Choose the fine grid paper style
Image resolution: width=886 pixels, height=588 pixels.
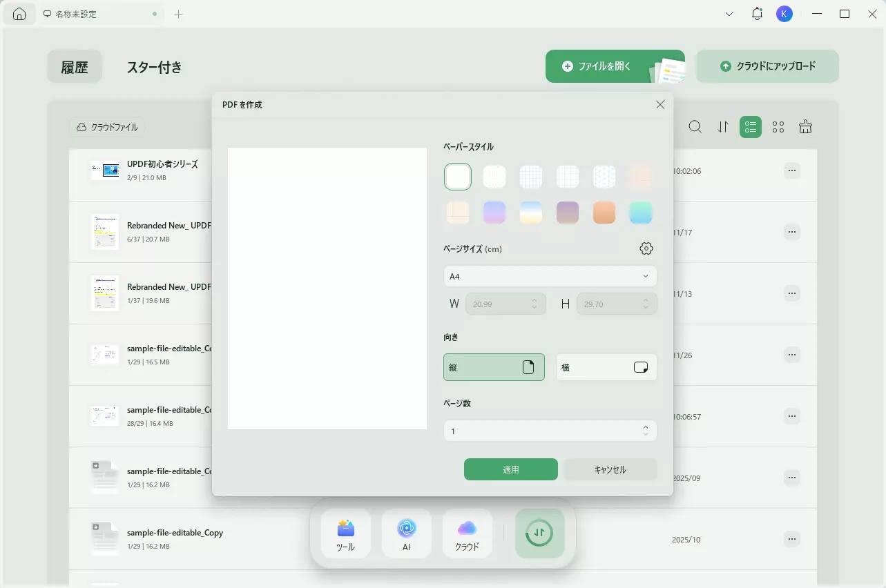coord(531,177)
